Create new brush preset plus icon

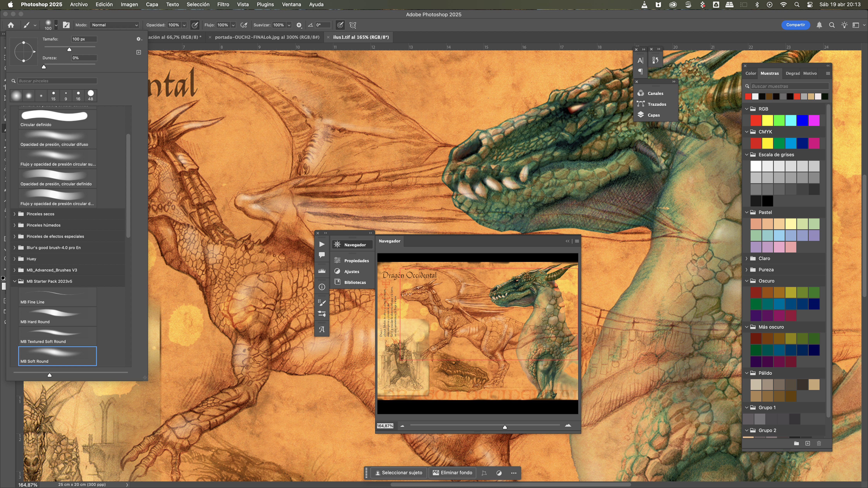coord(139,52)
